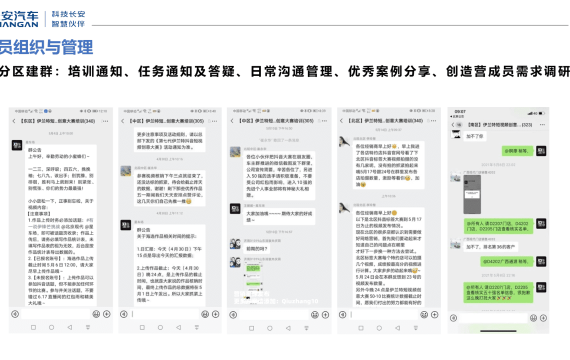The width and height of the screenshot is (570, 360).
Task: Tap back arrow in the 【南区】 chat header
Action: click(453, 125)
